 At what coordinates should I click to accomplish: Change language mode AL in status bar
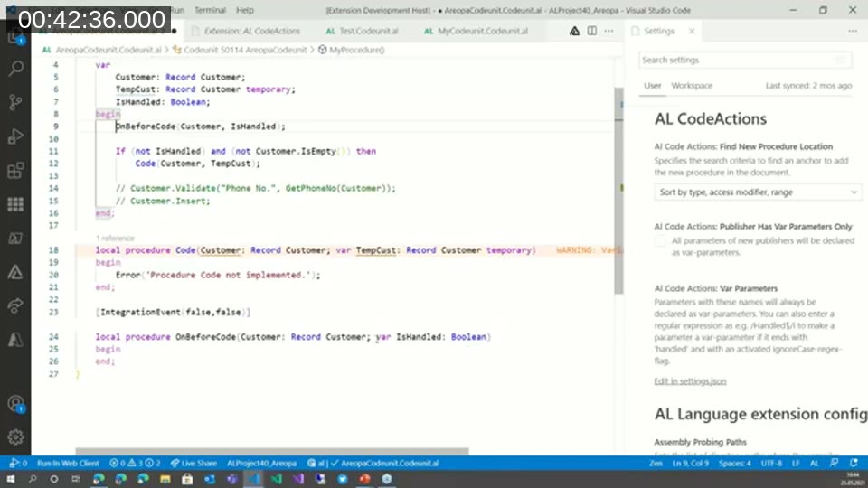click(815, 463)
